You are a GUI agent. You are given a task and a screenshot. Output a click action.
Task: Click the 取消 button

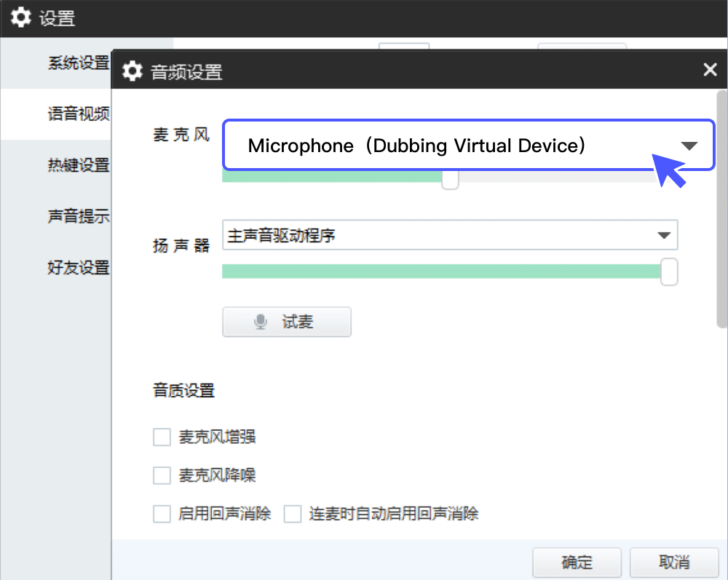(x=674, y=563)
